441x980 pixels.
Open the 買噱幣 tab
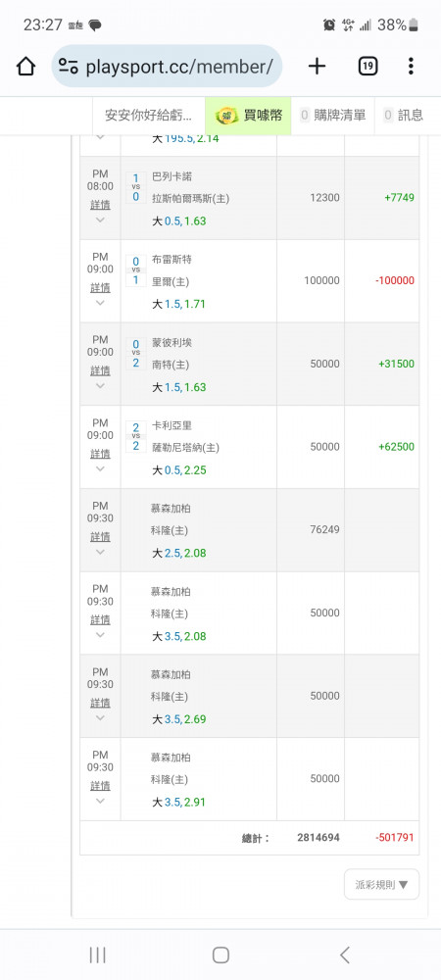[x=249, y=115]
